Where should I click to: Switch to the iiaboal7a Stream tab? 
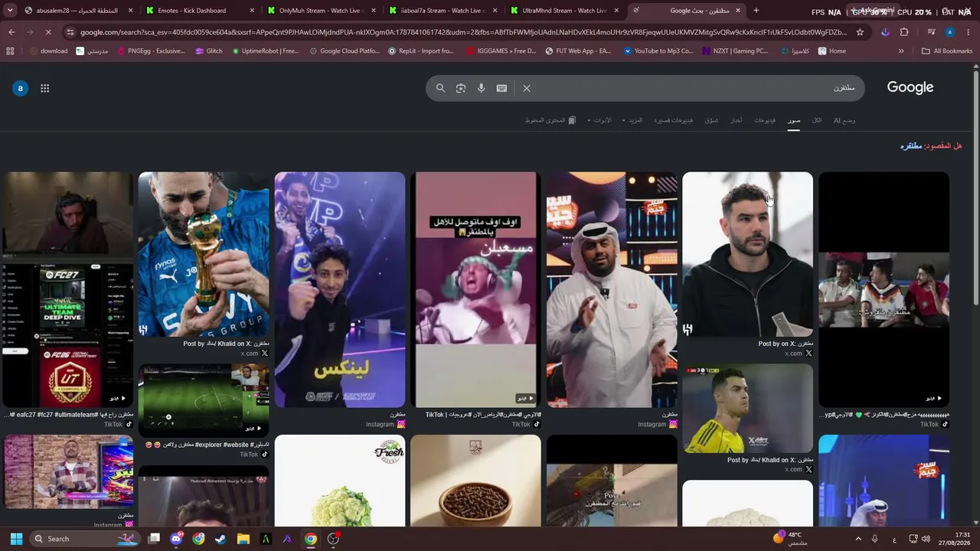coord(442,11)
